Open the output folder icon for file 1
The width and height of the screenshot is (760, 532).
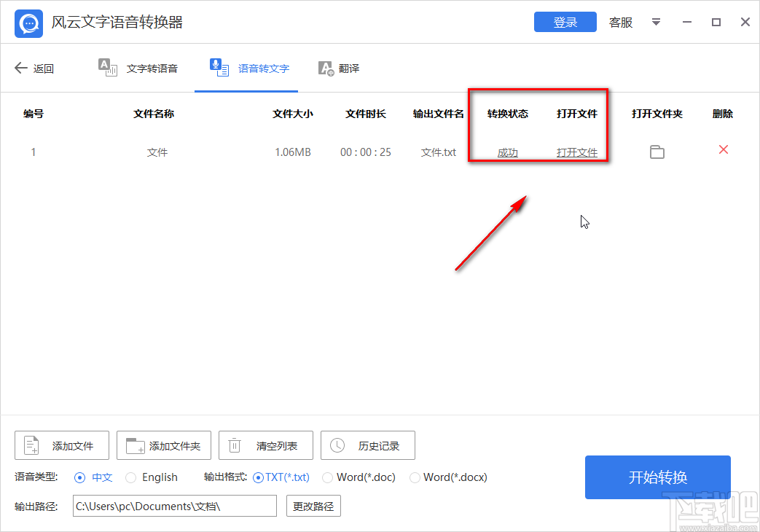click(x=657, y=152)
